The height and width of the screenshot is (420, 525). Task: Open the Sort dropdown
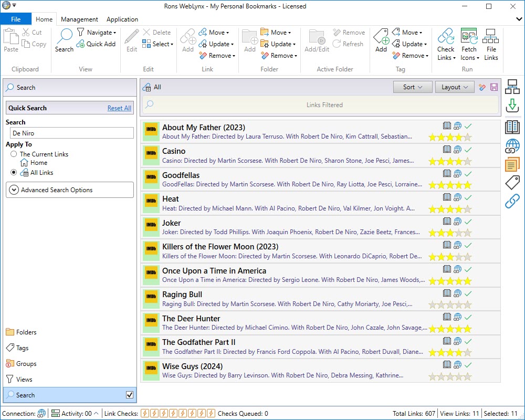(x=413, y=87)
